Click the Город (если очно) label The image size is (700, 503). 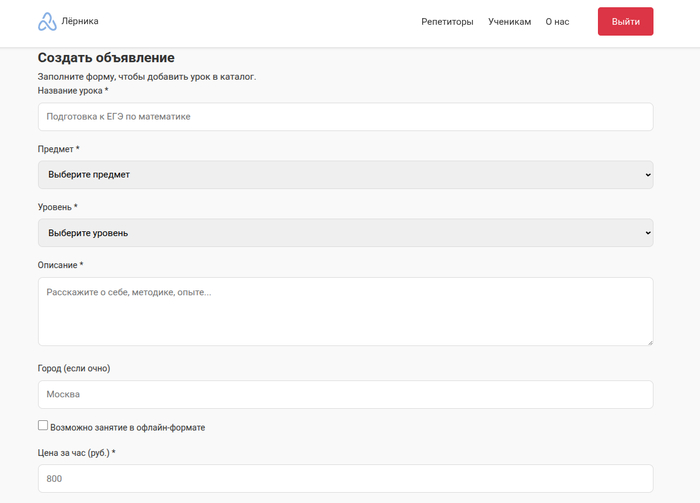tap(74, 368)
